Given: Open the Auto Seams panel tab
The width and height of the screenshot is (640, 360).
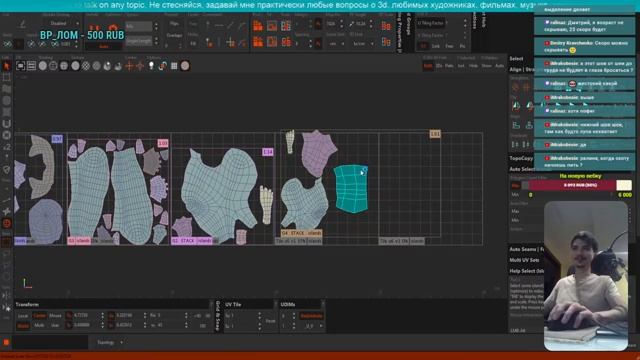Looking at the screenshot, I should click(x=526, y=249).
